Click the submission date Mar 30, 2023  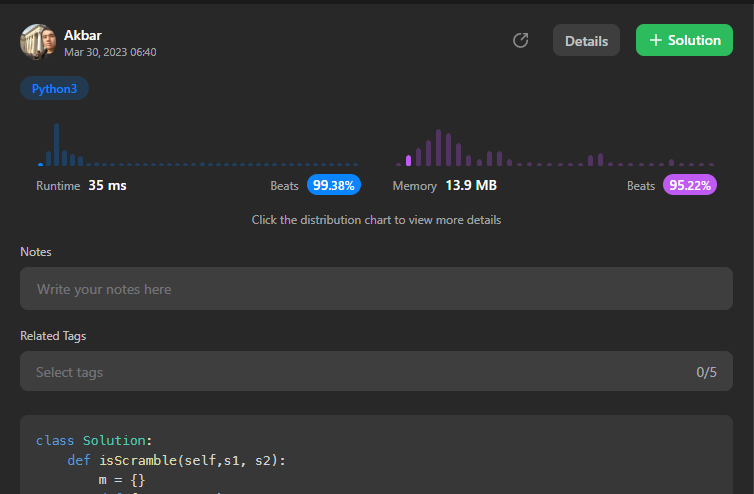pos(110,52)
